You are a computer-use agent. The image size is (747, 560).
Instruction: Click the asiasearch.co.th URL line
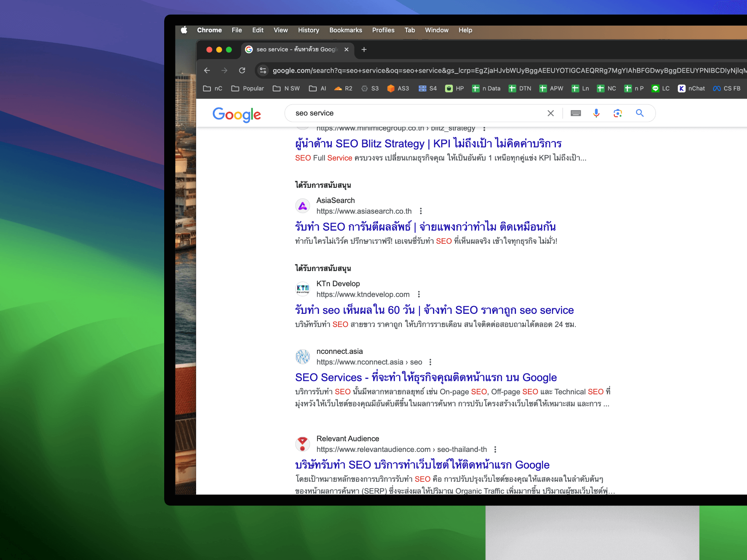pos(364,211)
